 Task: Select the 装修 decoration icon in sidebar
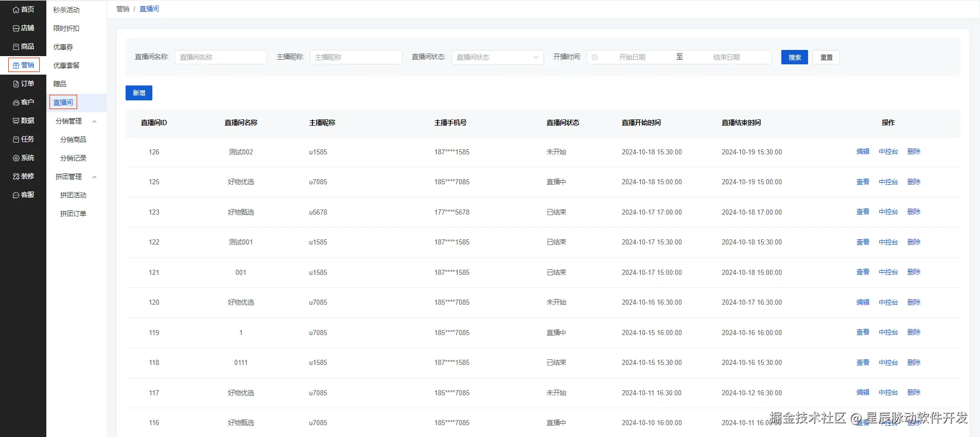click(x=16, y=177)
